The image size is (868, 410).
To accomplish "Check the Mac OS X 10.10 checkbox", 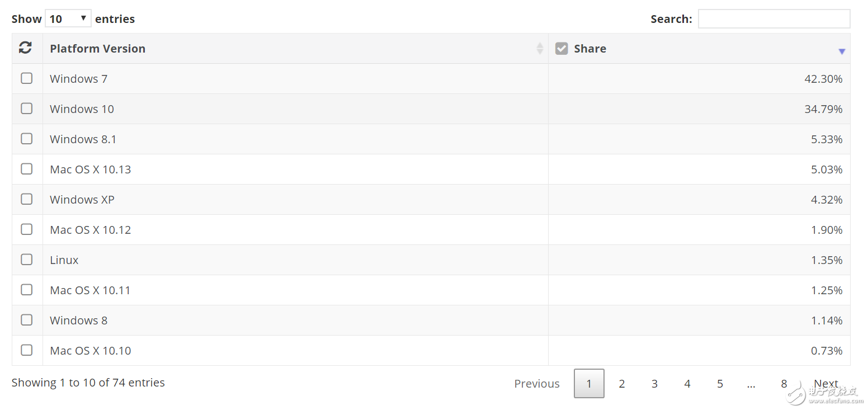I will click(x=26, y=350).
